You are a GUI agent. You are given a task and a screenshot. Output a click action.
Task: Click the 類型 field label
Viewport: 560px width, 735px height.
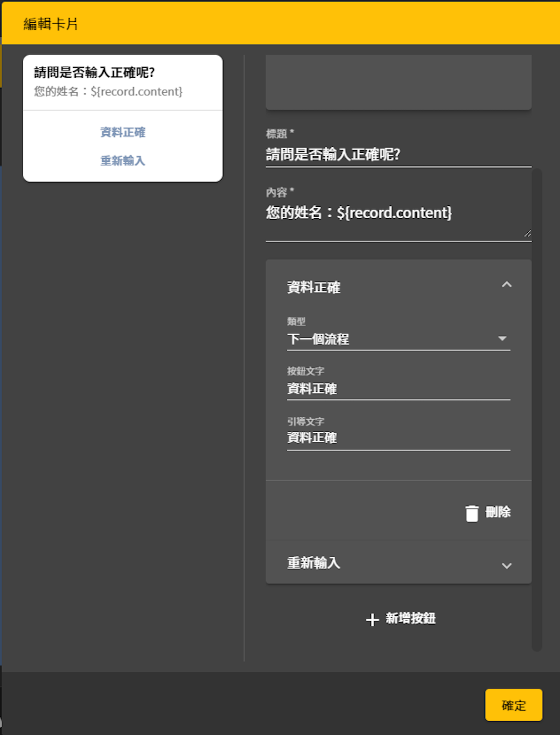pos(296,321)
